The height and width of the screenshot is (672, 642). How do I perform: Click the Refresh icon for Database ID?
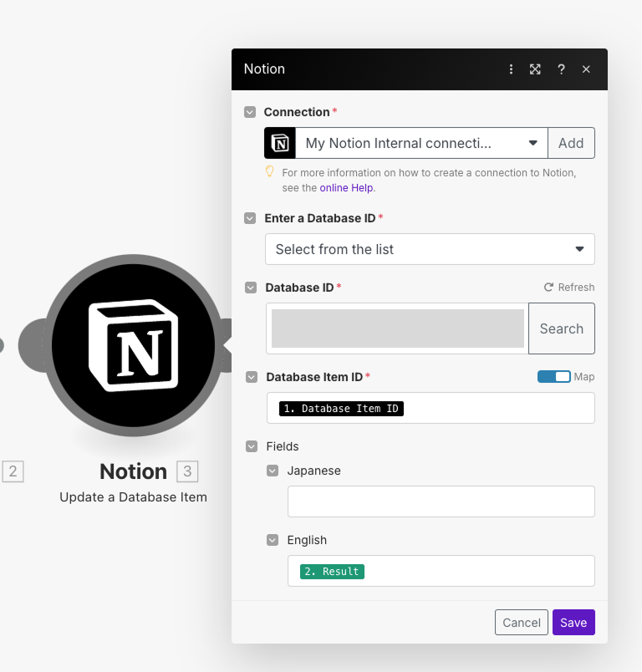[549, 288]
